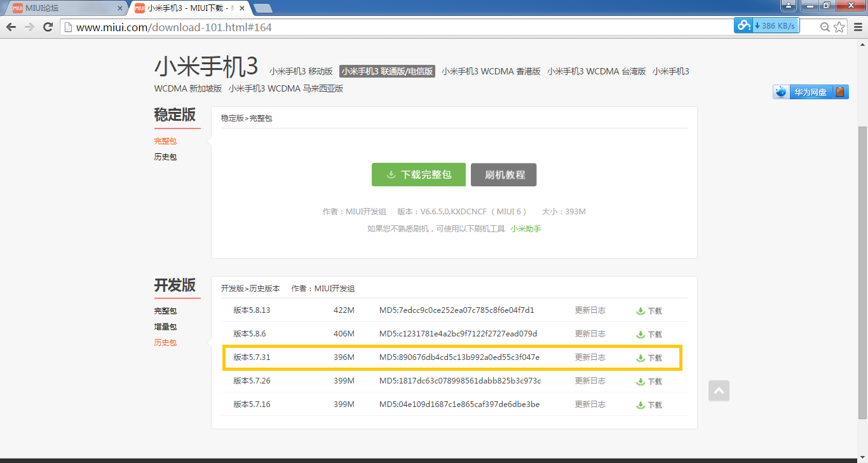Reload the current page
This screenshot has height=463, width=868.
pyautogui.click(x=48, y=27)
